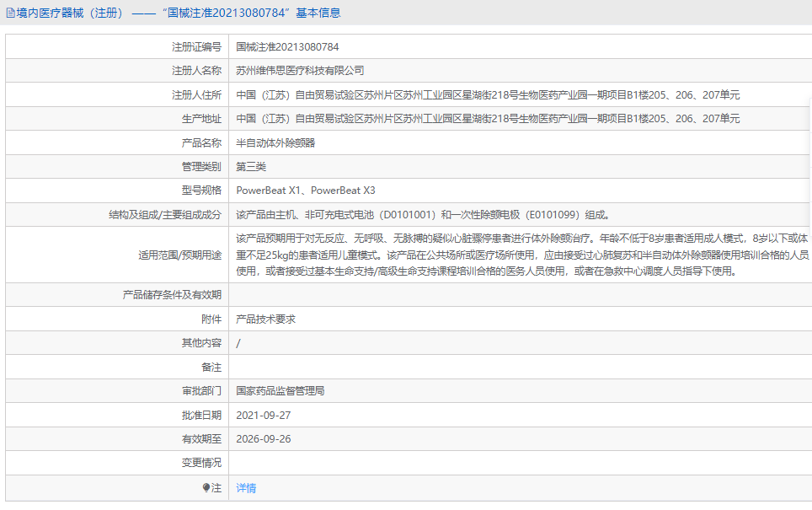The height and width of the screenshot is (510, 812).
Task: Select the expiry date 2026-09-26
Action: [x=264, y=439]
